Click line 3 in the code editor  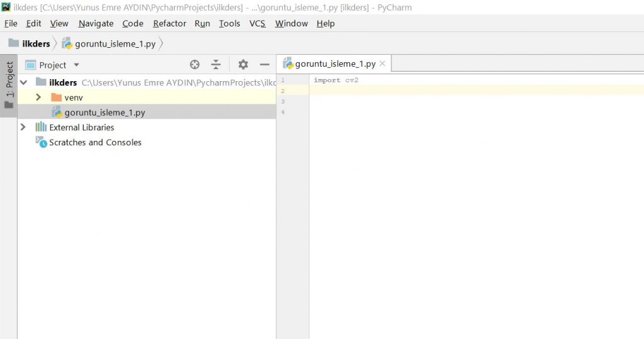coord(440,101)
